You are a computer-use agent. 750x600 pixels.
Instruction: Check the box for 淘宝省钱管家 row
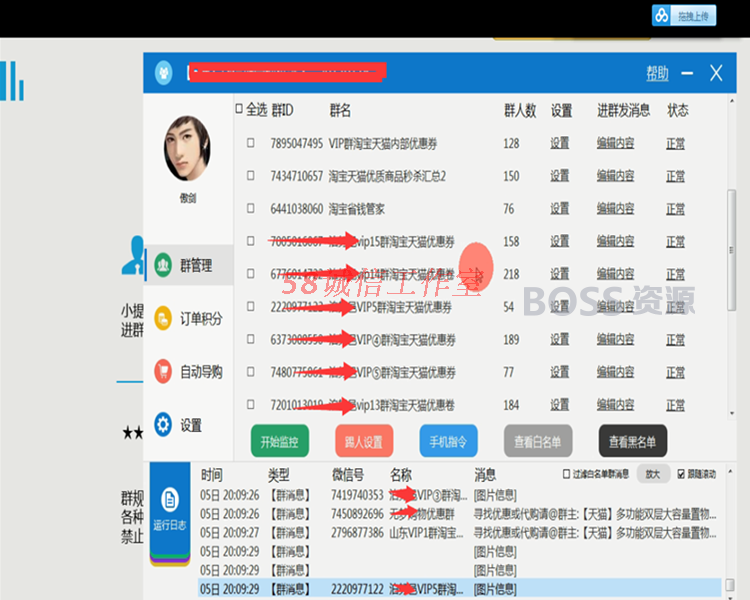point(251,208)
